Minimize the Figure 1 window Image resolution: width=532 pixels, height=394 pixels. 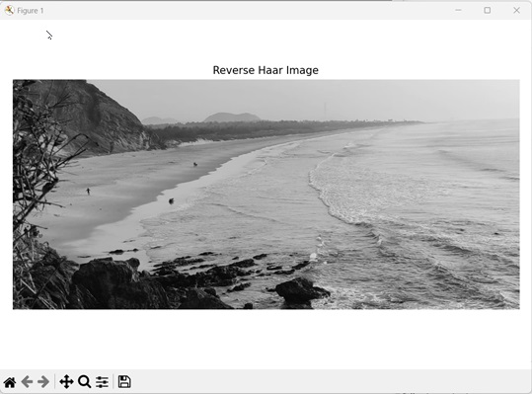pyautogui.click(x=458, y=10)
